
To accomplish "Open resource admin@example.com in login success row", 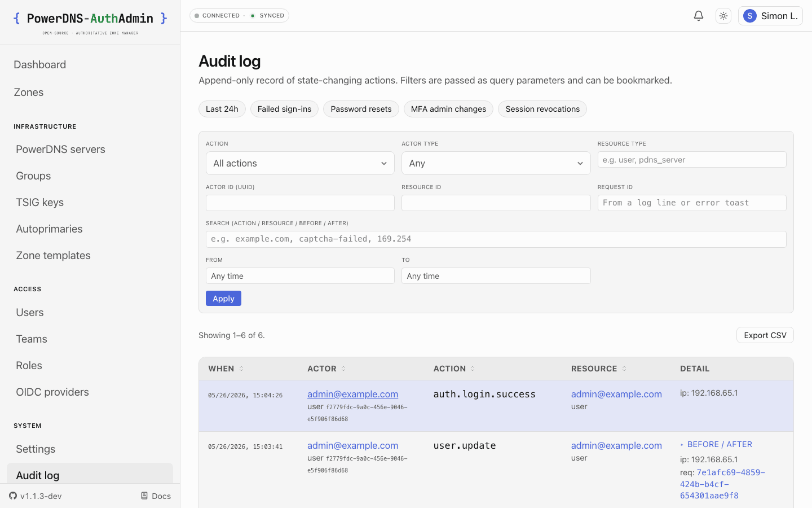I will pyautogui.click(x=616, y=394).
